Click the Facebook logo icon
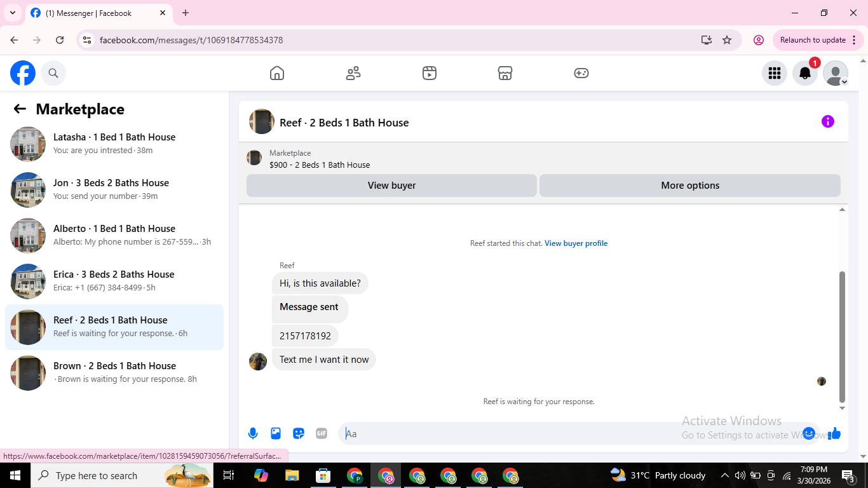The image size is (868, 488). pos(23,73)
